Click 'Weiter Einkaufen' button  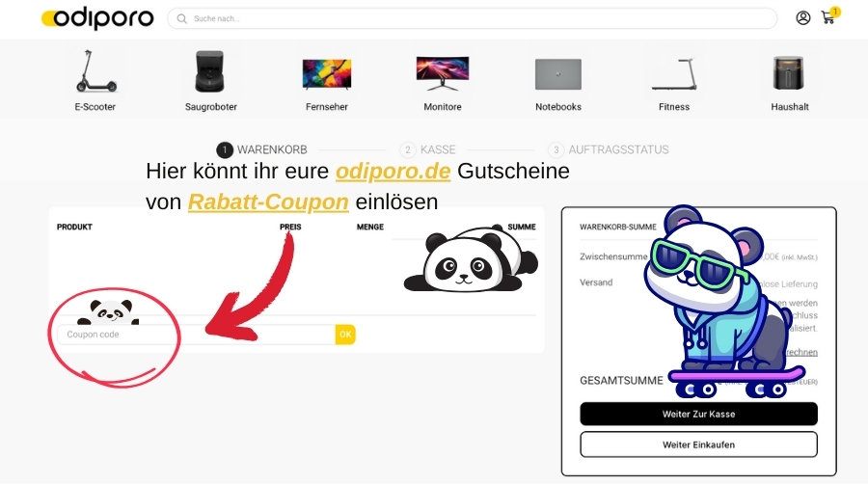point(698,444)
